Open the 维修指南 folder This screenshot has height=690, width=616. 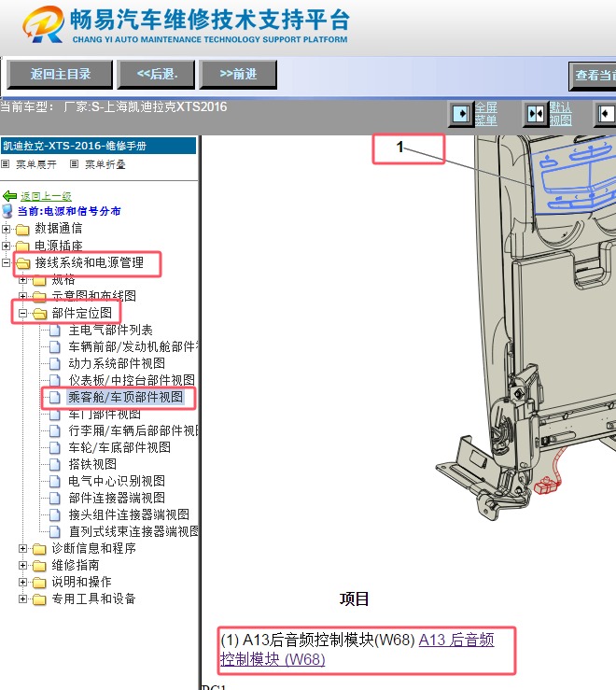[76, 565]
